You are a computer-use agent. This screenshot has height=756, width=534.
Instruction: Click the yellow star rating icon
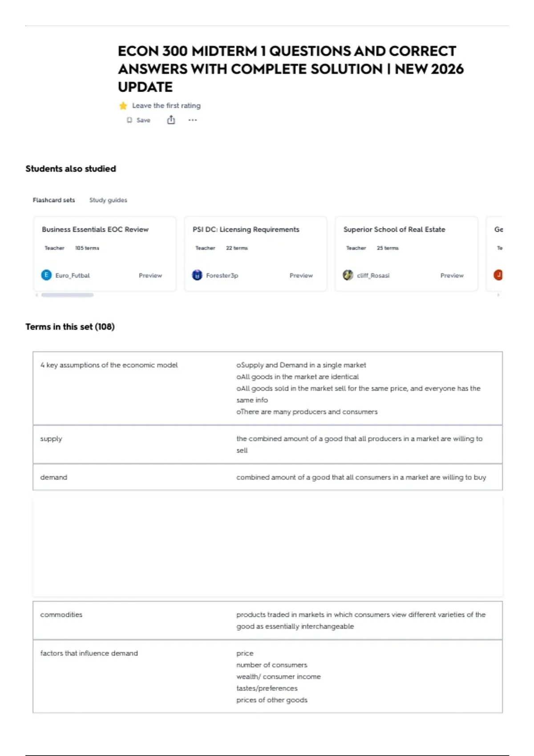pos(123,106)
